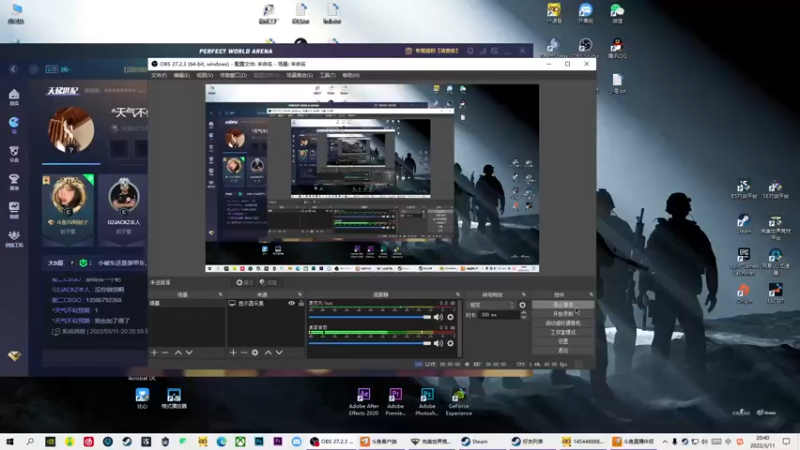Pop out the Sources dock panel
The height and width of the screenshot is (450, 800).
click(299, 294)
